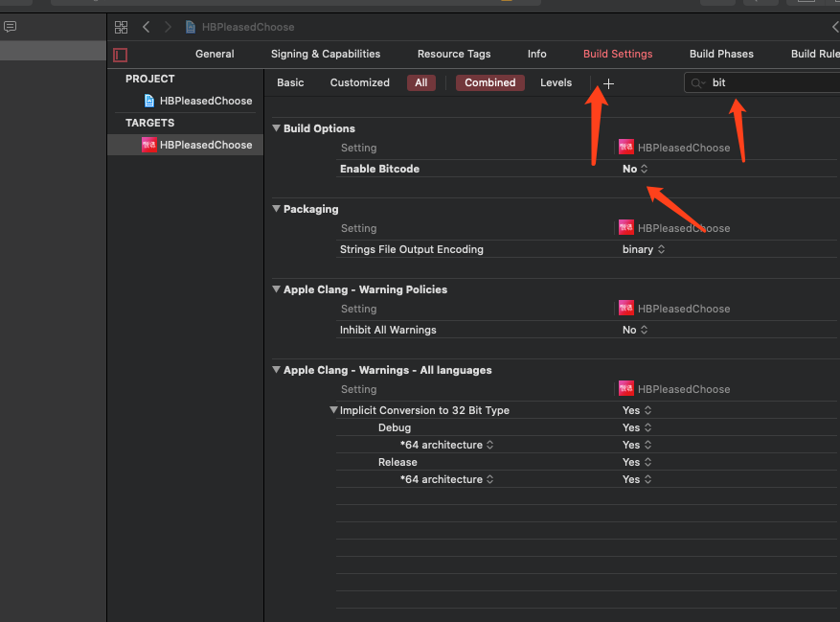This screenshot has height=622, width=840.
Task: Click the Packaging section title
Action: pos(310,209)
